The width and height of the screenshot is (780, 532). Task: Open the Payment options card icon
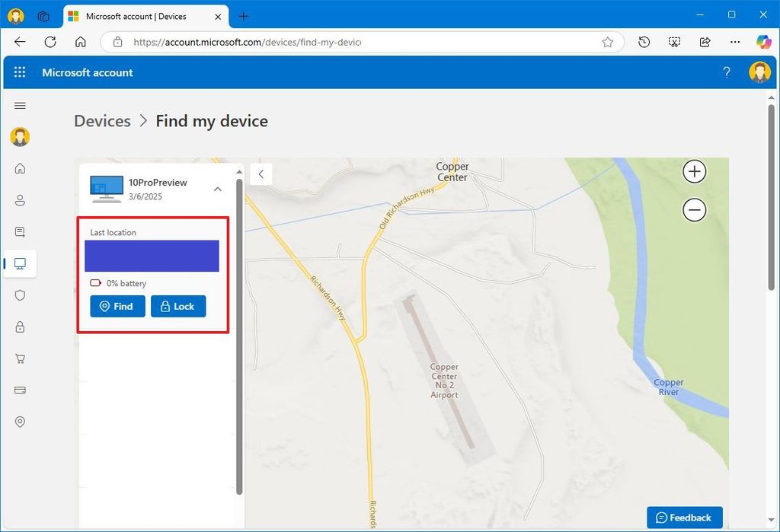point(20,390)
